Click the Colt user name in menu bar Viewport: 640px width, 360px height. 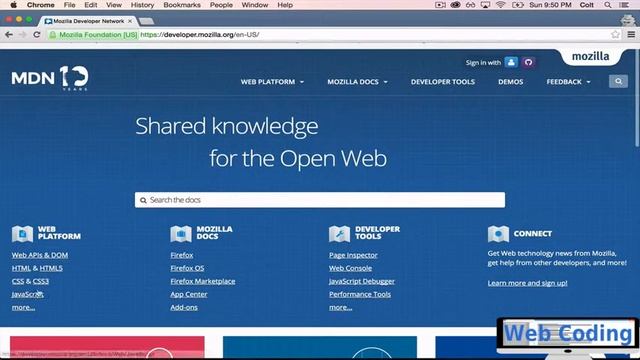587,5
